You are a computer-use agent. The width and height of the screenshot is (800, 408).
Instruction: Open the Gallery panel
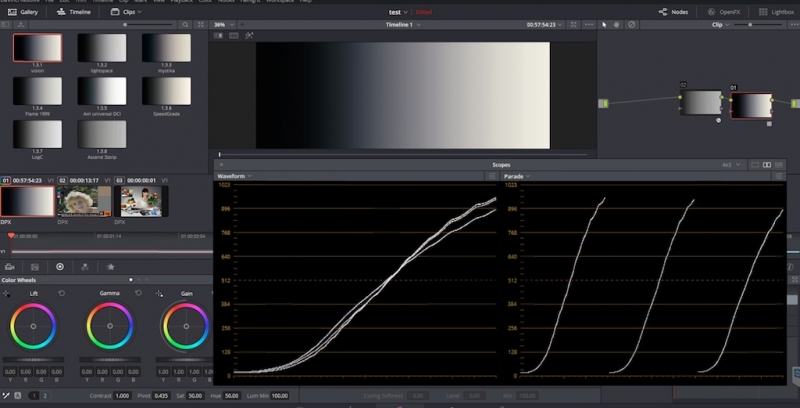pyautogui.click(x=23, y=11)
